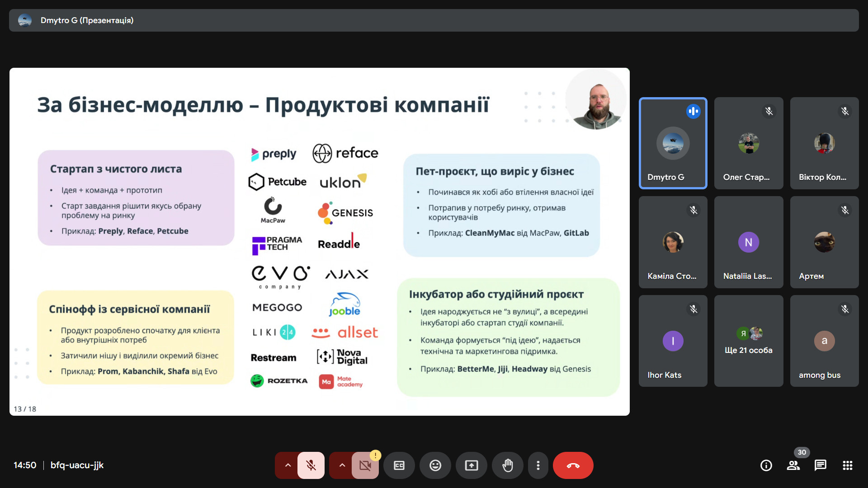868x488 pixels.
Task: Select Віктор Кол participant tile
Action: (824, 143)
